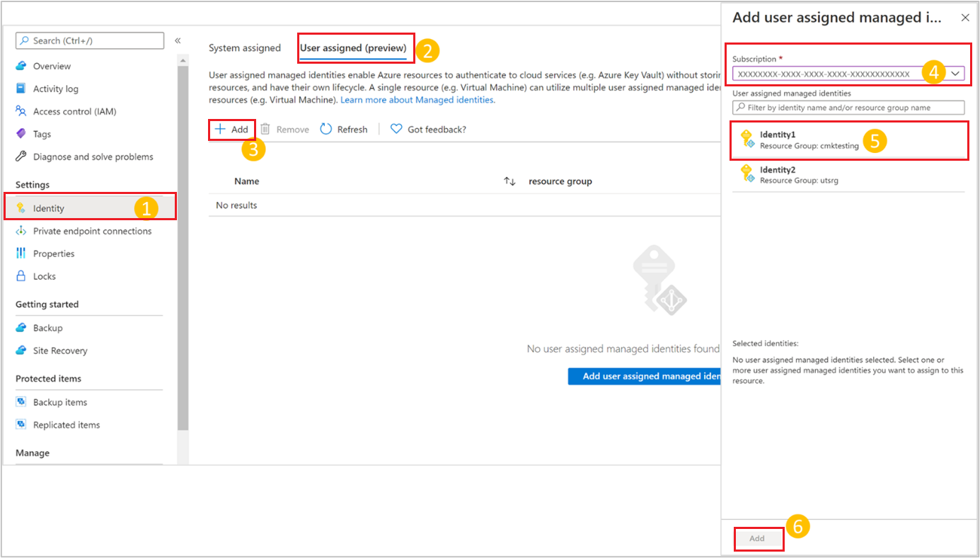Click the Resource Group: cmktesting text

[809, 146]
